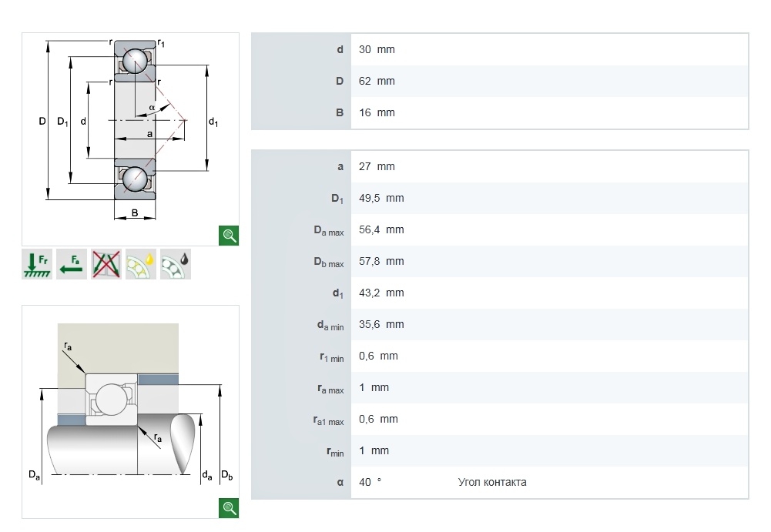Image resolution: width=771 pixels, height=532 pixels.
Task: Click the radial load Fr icon
Action: click(37, 265)
